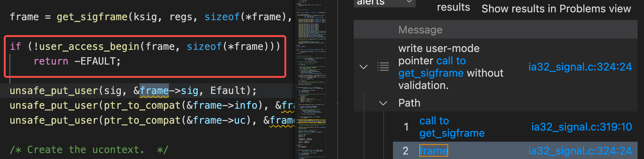Click highlighted frame in unsafe_put_user sig line
644x159 pixels.
click(x=154, y=90)
